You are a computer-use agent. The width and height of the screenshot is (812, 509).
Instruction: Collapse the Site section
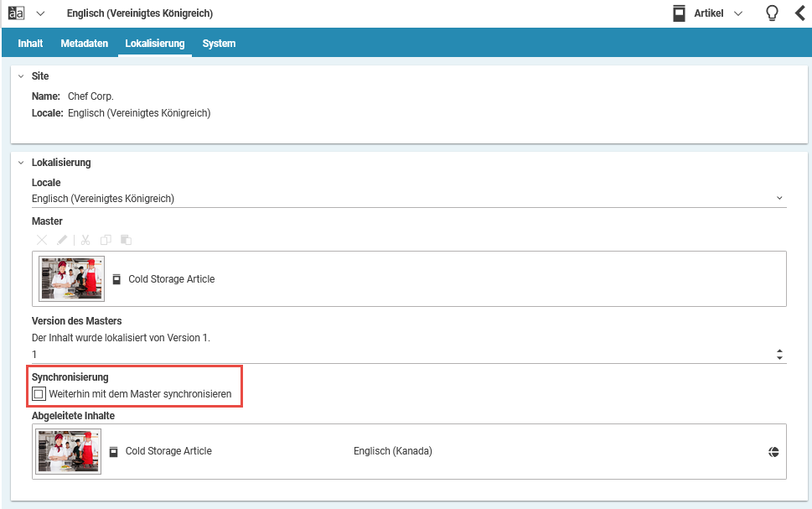23,75
